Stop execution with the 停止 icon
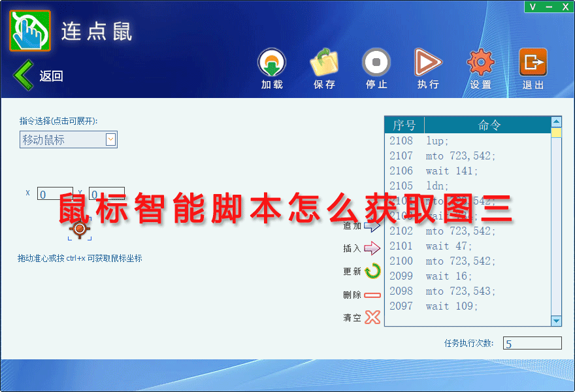The height and width of the screenshot is (392, 575). pyautogui.click(x=376, y=62)
